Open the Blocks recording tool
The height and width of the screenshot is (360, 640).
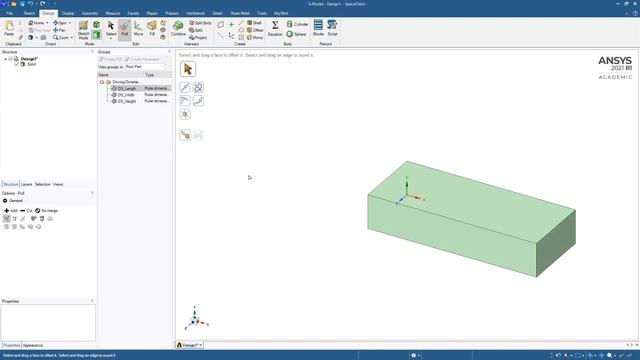(x=318, y=28)
